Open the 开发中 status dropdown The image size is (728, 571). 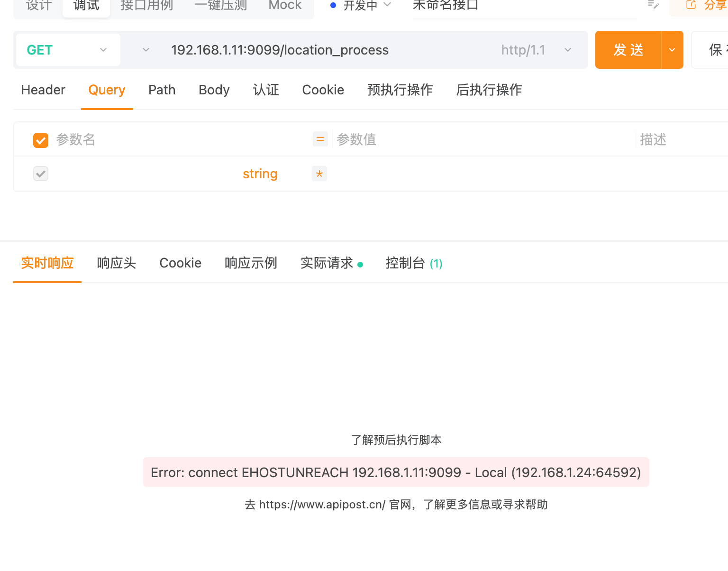pyautogui.click(x=361, y=5)
